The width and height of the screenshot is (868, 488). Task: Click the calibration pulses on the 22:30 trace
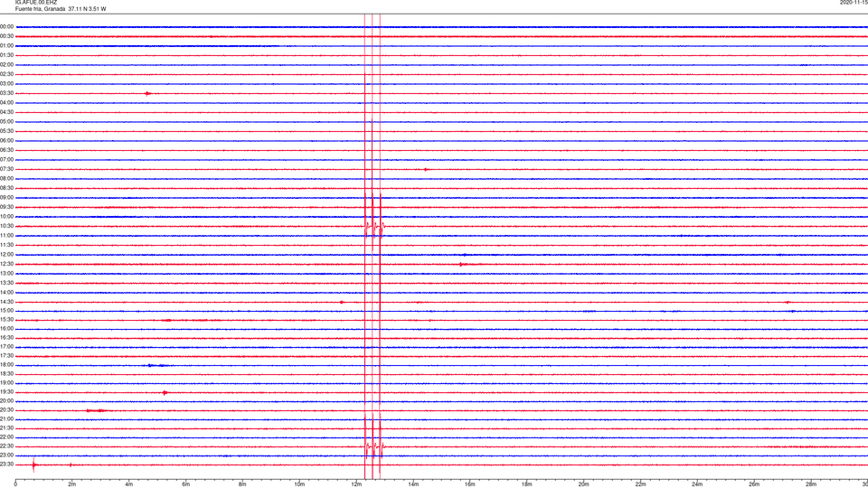[x=374, y=446]
